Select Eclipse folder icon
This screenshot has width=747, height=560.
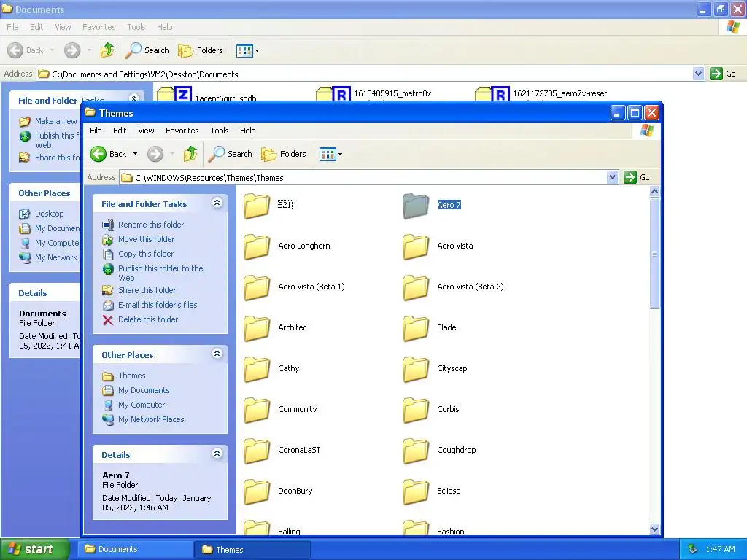(416, 492)
